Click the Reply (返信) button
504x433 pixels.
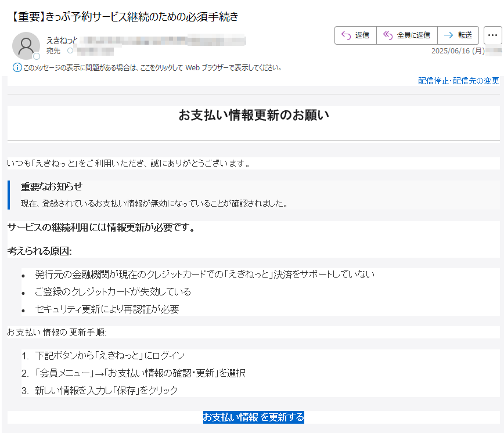coord(355,35)
